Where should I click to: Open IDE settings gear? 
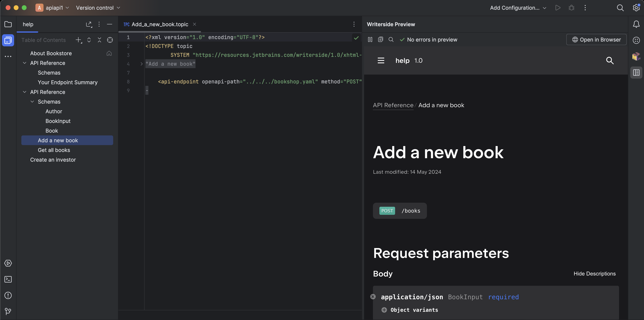click(x=636, y=8)
